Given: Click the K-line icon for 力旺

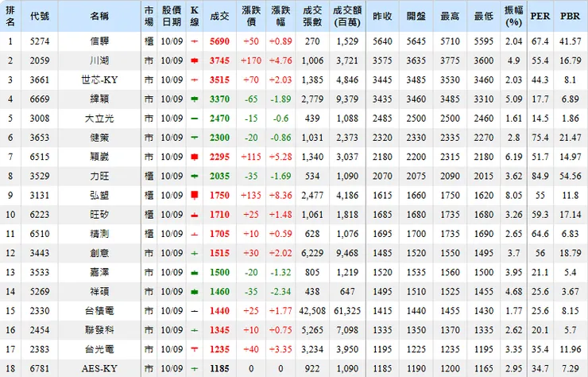Looking at the screenshot, I should point(194,176).
